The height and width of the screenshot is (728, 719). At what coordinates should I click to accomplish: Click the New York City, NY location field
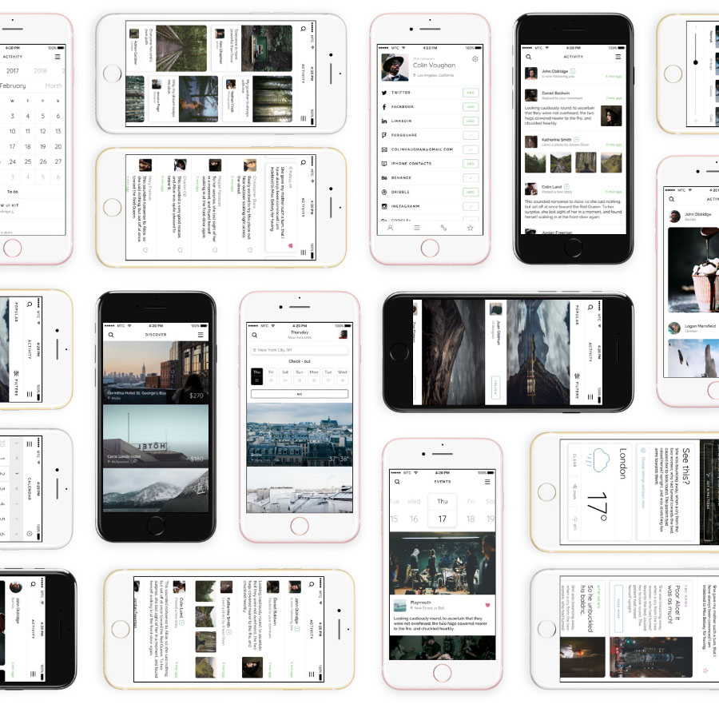pyautogui.click(x=299, y=350)
